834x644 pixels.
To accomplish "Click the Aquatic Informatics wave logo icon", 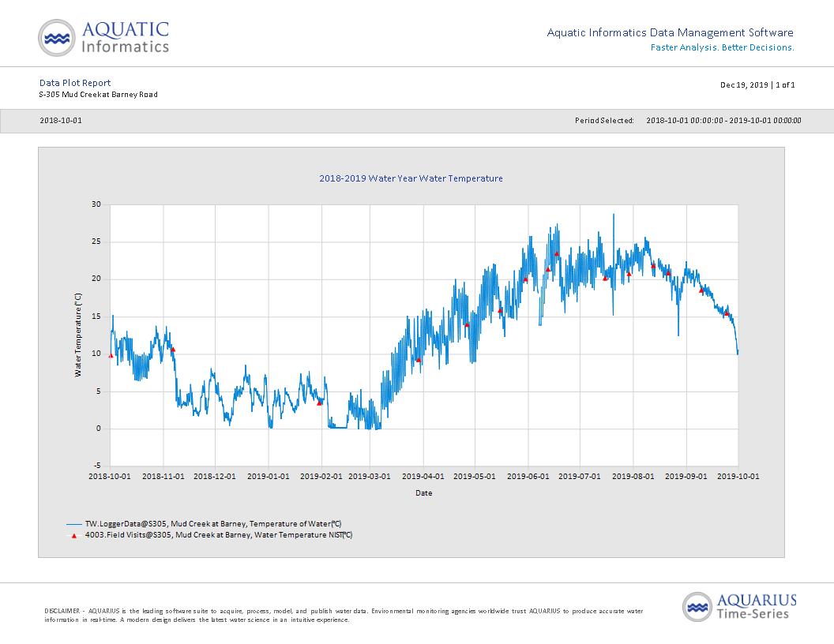I will coord(57,38).
